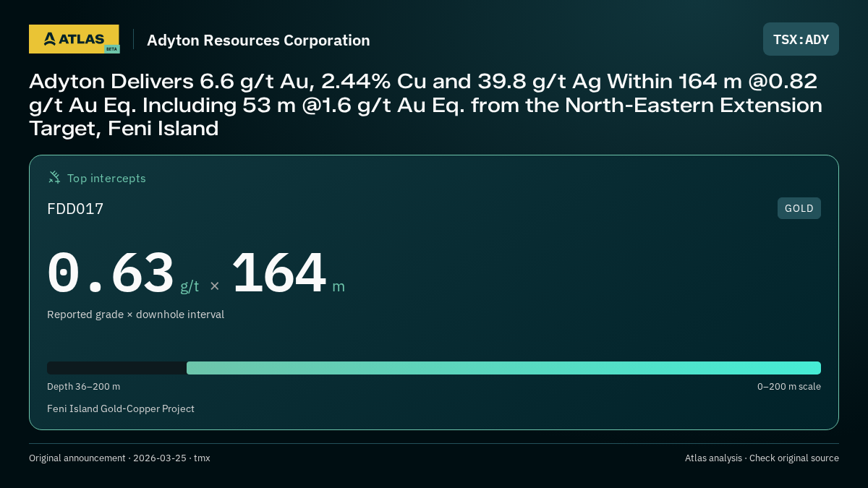The height and width of the screenshot is (488, 868).
Task: Click the Original announcement date footer
Action: [119, 458]
